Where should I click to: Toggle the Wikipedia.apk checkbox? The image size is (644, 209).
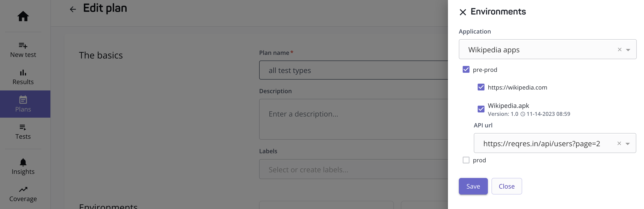pos(481,109)
